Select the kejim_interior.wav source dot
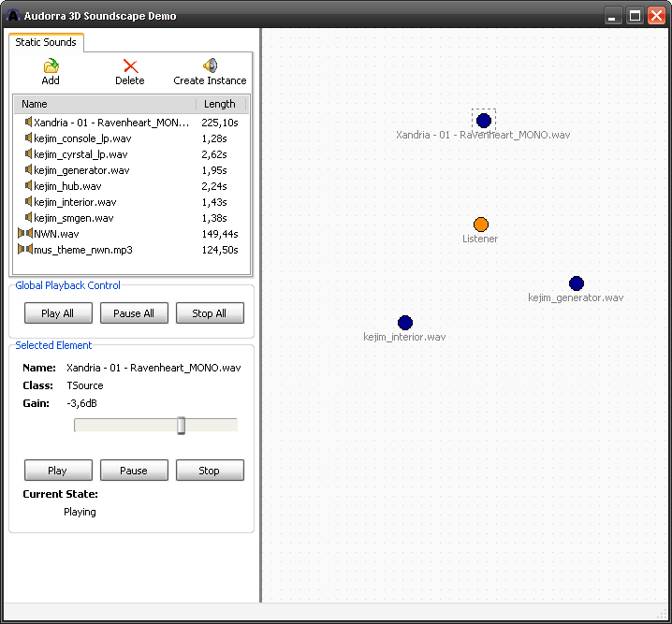The image size is (672, 624). click(x=404, y=323)
